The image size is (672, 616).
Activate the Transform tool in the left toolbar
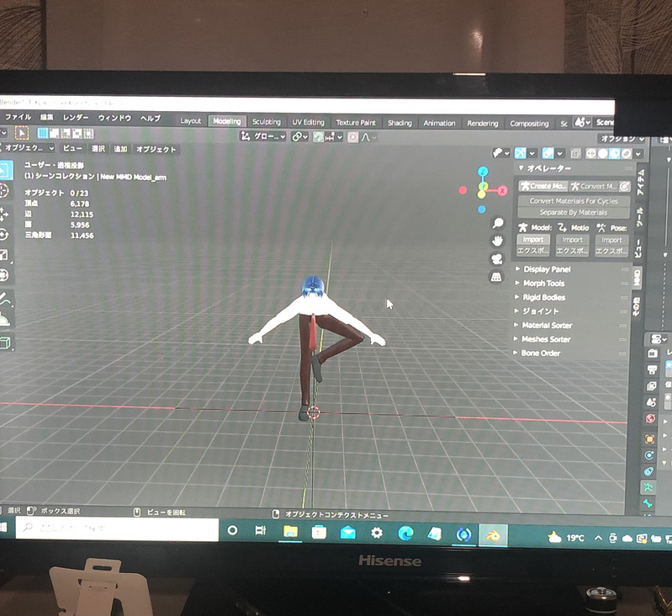click(x=3, y=275)
